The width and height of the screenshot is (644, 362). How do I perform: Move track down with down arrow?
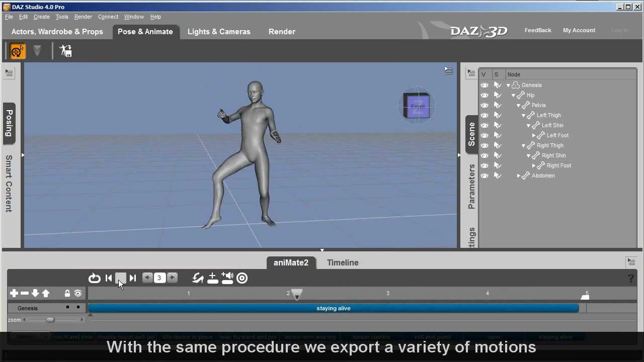pyautogui.click(x=35, y=293)
